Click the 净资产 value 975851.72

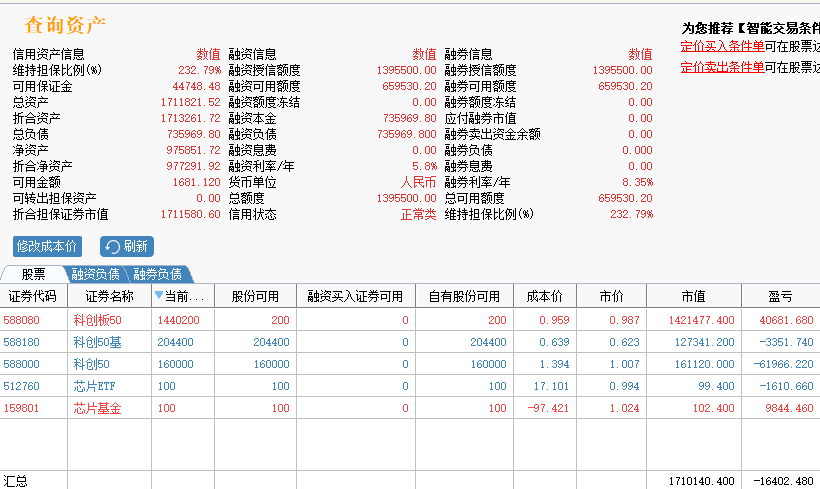click(x=193, y=151)
